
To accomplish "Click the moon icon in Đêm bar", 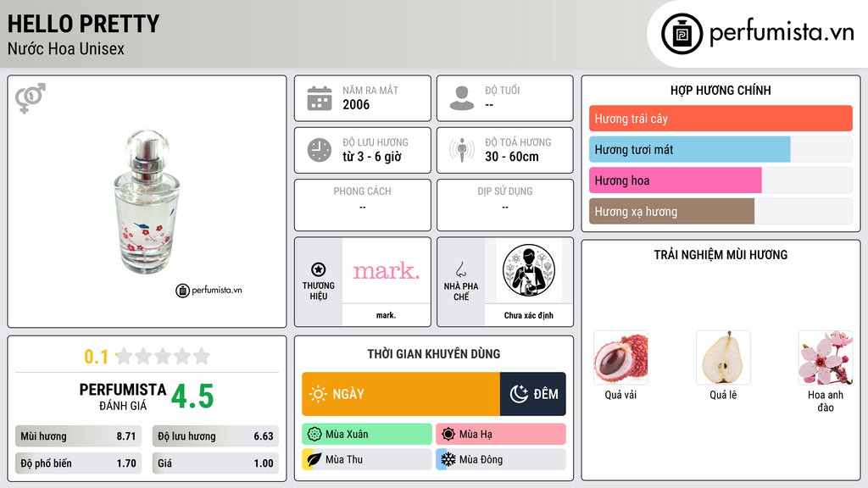I will (x=519, y=394).
